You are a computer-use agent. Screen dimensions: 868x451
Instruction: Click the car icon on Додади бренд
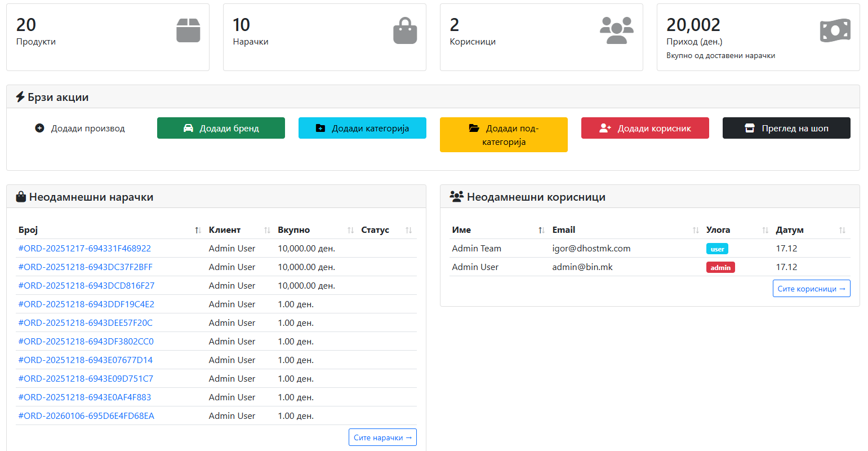click(x=188, y=129)
